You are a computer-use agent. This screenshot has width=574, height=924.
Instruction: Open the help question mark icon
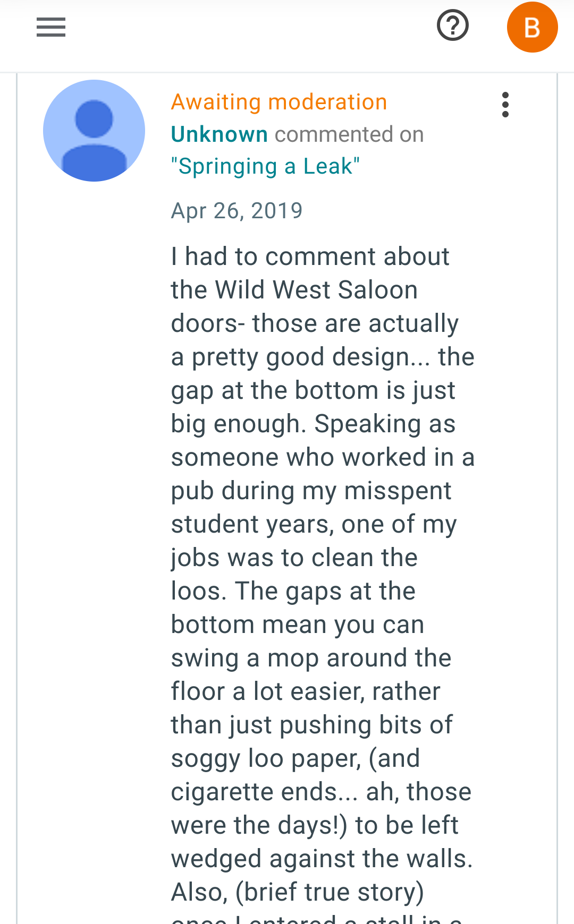click(453, 25)
